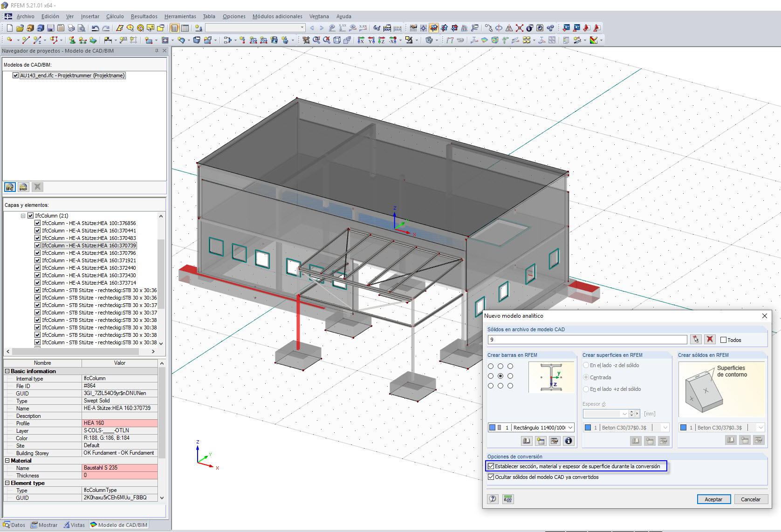Viewport: 781px width, 532px height.
Task: Uncheck Establecer sección, material y espesor option
Action: tap(491, 466)
